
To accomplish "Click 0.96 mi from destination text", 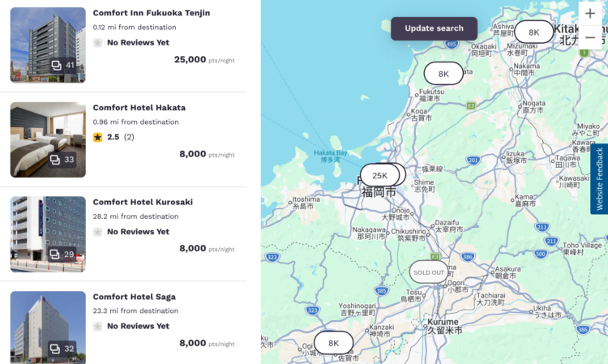I will click(x=135, y=122).
